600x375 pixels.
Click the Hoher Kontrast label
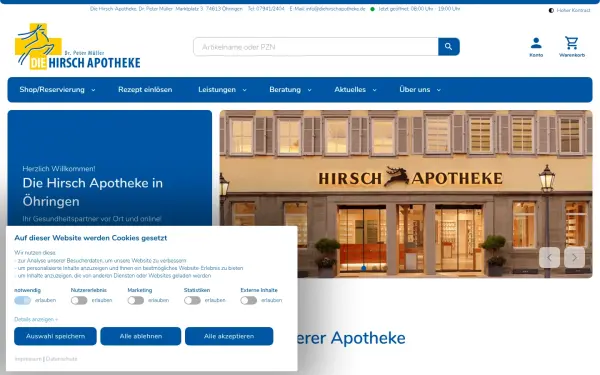click(573, 10)
